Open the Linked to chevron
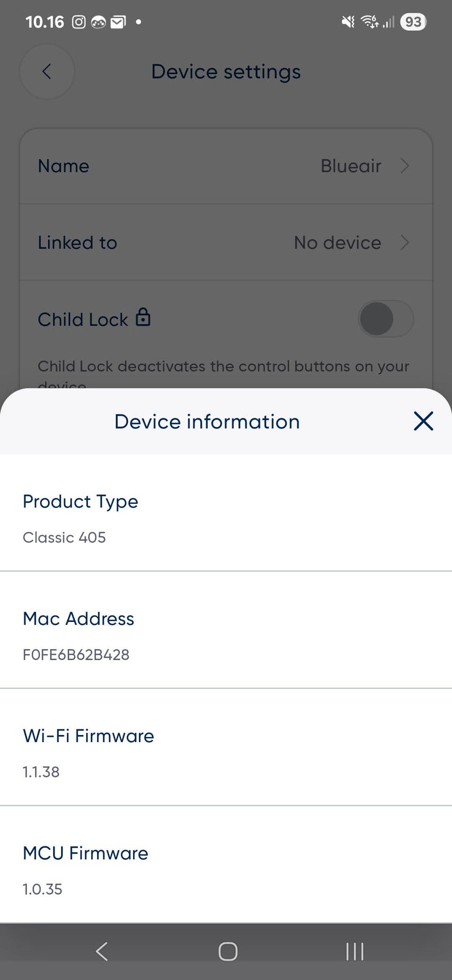Image resolution: width=452 pixels, height=980 pixels. coord(404,243)
